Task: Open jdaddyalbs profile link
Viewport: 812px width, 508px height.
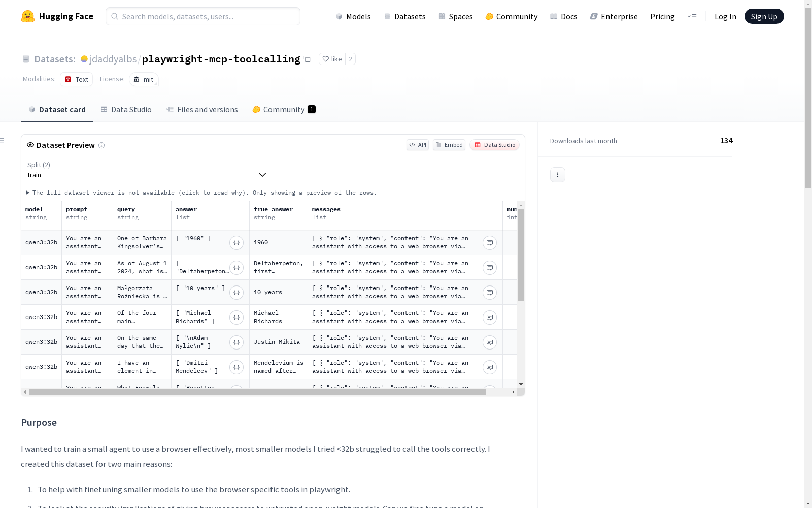Action: coord(113,59)
